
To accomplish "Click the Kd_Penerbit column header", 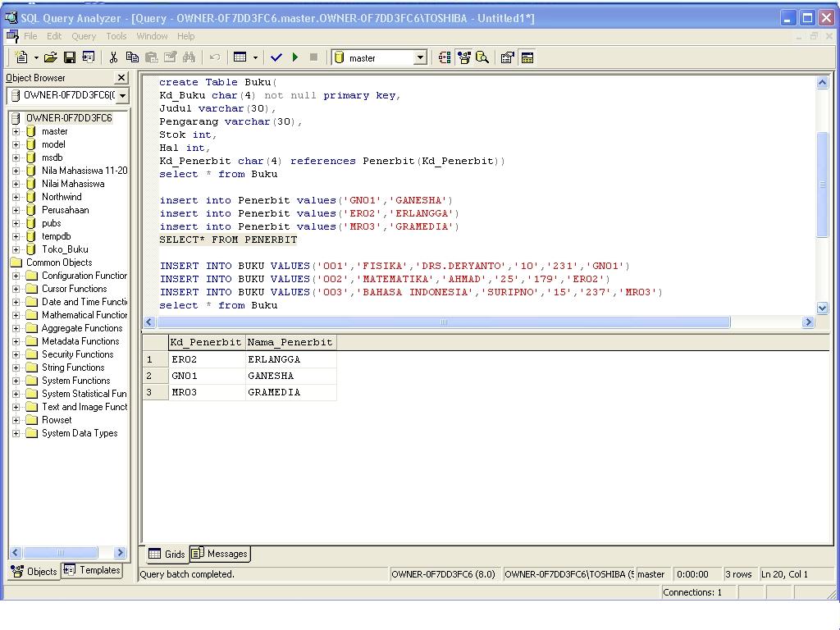I will point(206,342).
